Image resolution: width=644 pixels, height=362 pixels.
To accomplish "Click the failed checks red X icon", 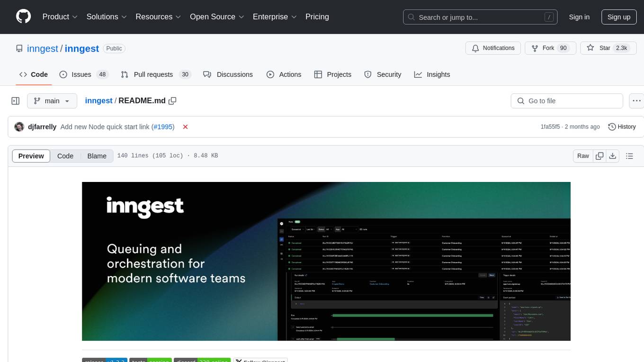I will point(185,127).
